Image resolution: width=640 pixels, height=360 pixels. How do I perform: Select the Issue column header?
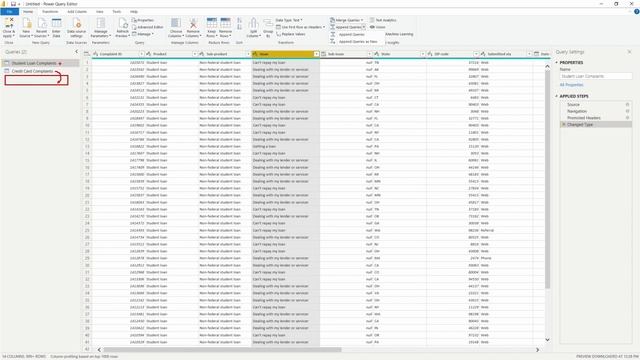(285, 54)
